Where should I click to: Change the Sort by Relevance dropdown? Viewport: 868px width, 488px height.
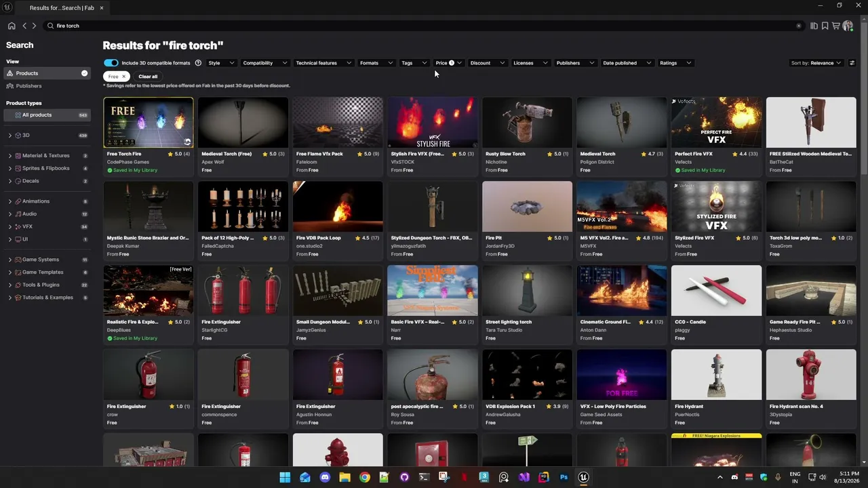pos(816,63)
